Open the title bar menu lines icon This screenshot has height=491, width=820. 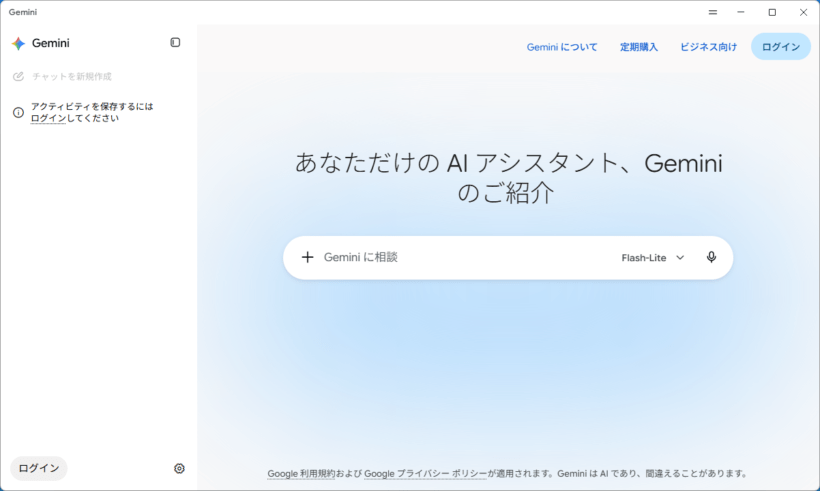click(x=713, y=12)
